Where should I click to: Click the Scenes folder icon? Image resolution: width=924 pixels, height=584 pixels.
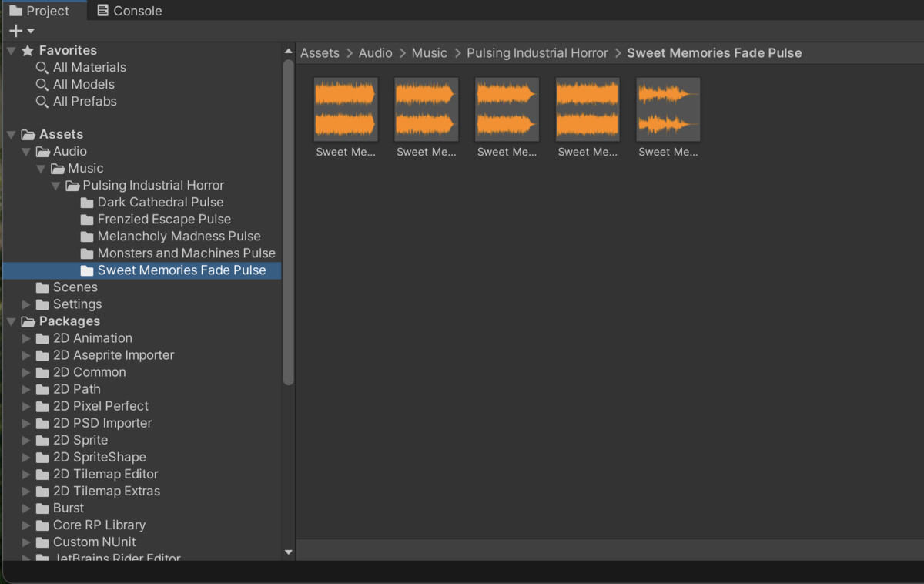click(42, 287)
